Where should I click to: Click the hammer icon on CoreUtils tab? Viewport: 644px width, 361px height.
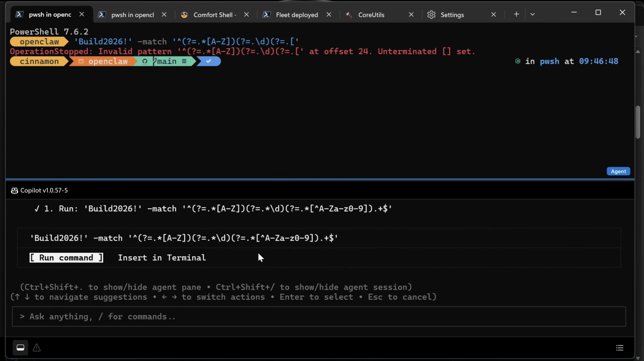point(349,14)
